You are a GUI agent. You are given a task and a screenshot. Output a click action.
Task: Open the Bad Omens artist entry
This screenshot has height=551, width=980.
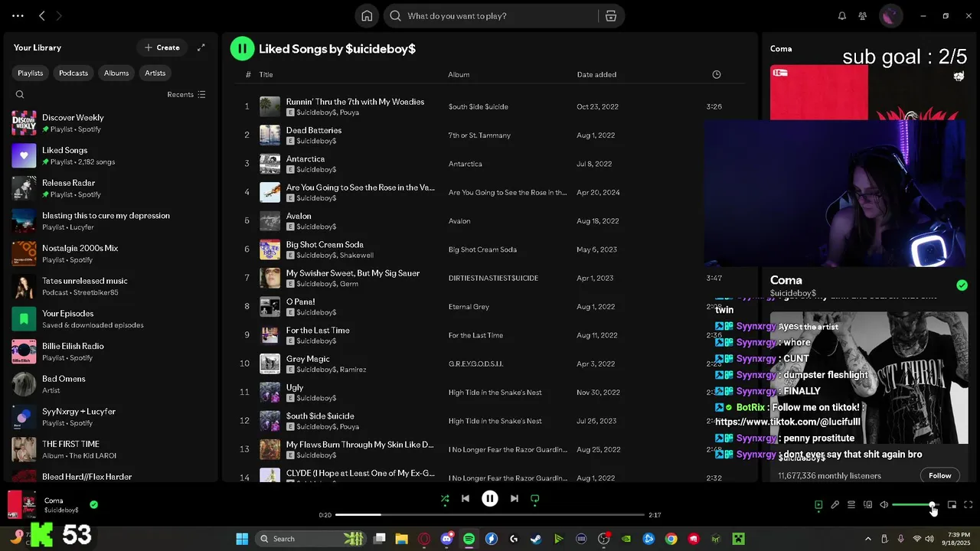pyautogui.click(x=111, y=384)
